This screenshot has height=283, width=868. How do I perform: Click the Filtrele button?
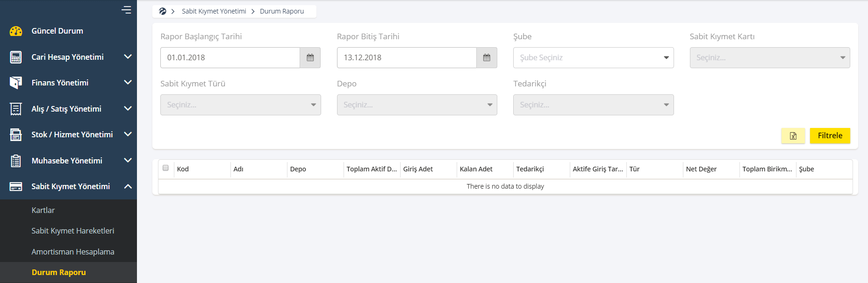click(830, 136)
